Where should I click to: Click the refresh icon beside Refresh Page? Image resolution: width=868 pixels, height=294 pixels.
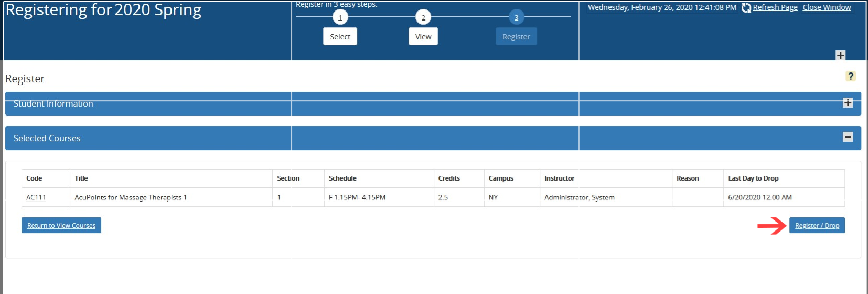pos(746,8)
